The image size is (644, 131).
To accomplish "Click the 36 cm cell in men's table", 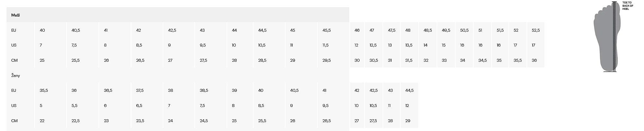I will [534, 60].
